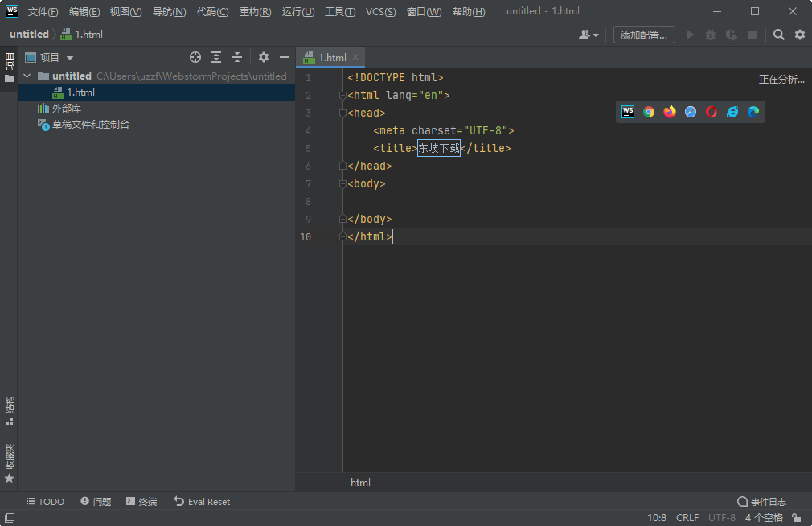Click the 10:8 cursor position indicator
The height and width of the screenshot is (526, 812).
(x=657, y=518)
